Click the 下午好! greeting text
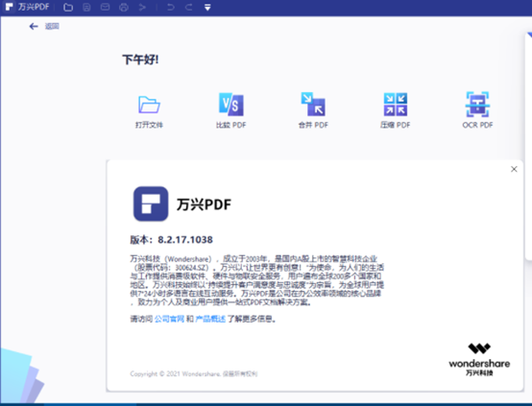The width and height of the screenshot is (532, 406). [140, 60]
